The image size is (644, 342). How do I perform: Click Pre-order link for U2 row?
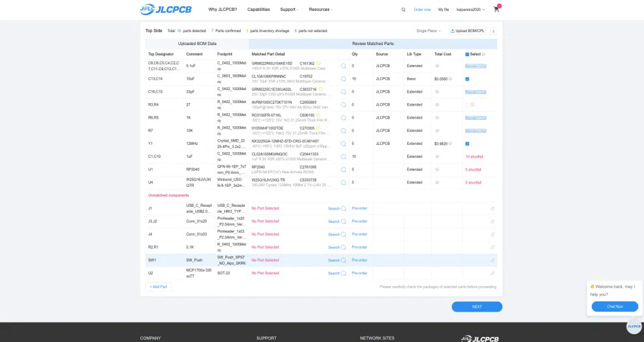(x=359, y=273)
